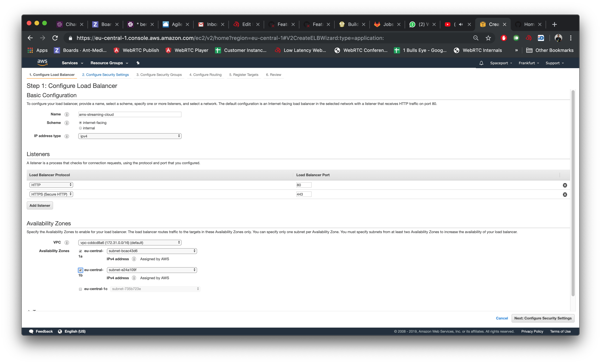Select the internet-facing scheme radio button

(x=80, y=123)
